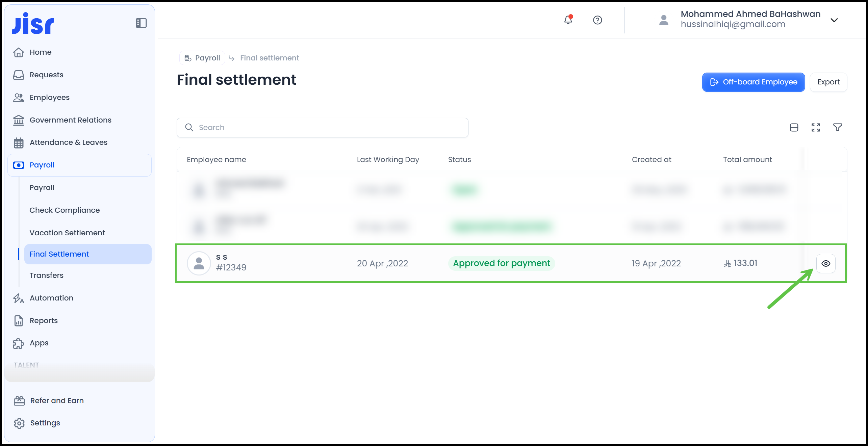
Task: Click Payroll breadcrumb link
Action: coord(202,58)
